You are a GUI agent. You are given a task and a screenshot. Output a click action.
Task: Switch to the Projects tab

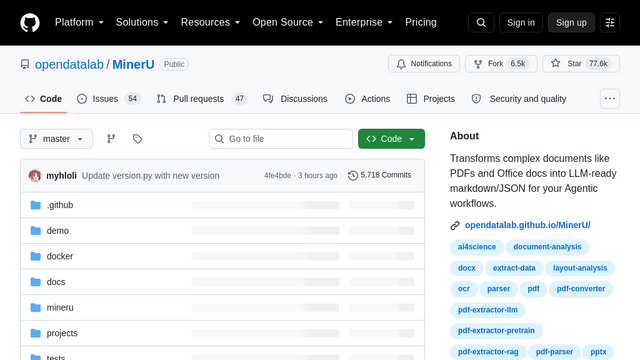pyautogui.click(x=431, y=99)
